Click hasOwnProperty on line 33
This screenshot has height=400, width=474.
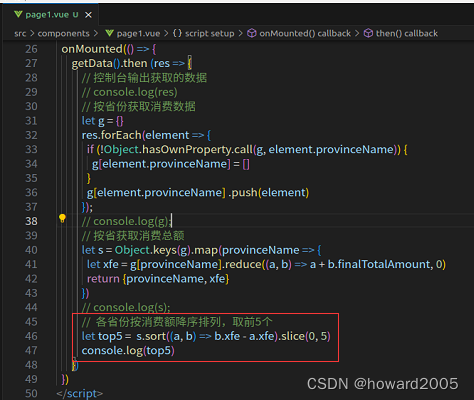(187, 149)
